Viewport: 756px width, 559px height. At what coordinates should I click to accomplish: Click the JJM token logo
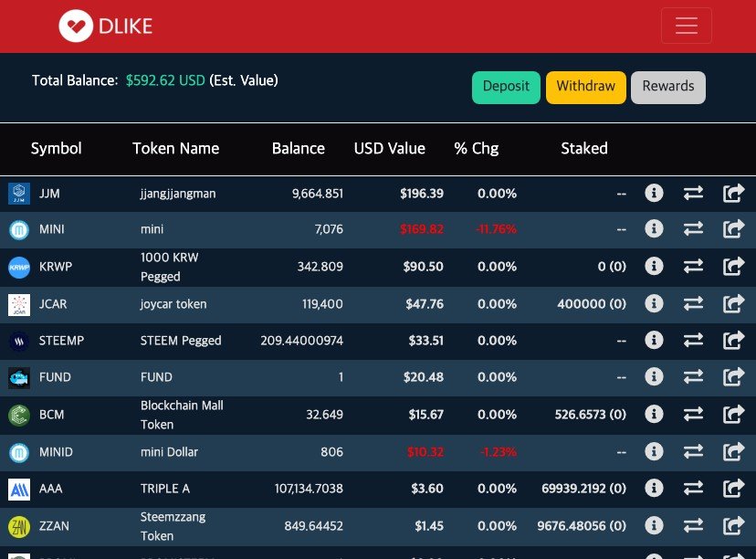(x=19, y=194)
